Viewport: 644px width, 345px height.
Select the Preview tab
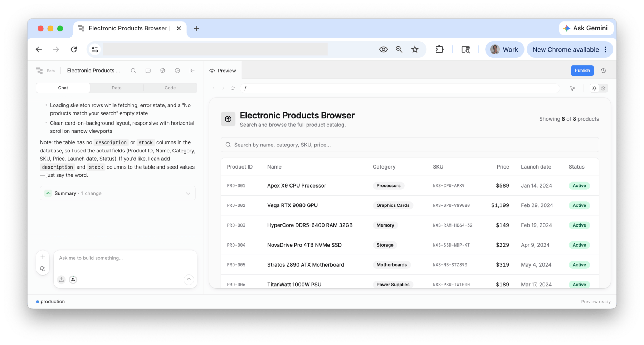(x=223, y=71)
